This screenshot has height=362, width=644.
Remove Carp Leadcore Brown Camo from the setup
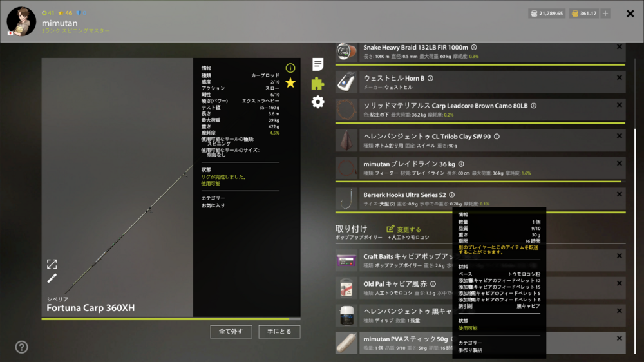[620, 105]
